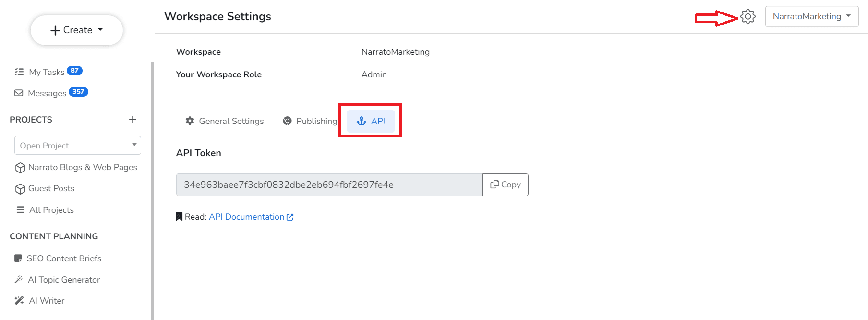Click the 87 tasks count badge
The image size is (868, 320).
(74, 71)
